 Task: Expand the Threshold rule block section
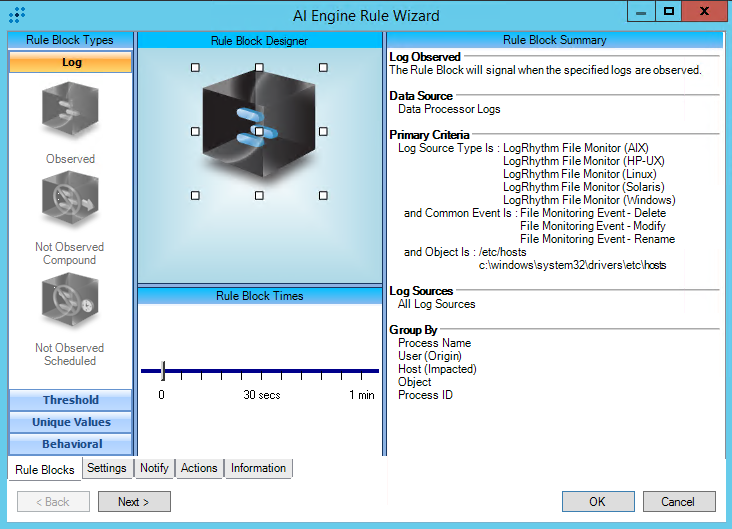click(x=70, y=400)
